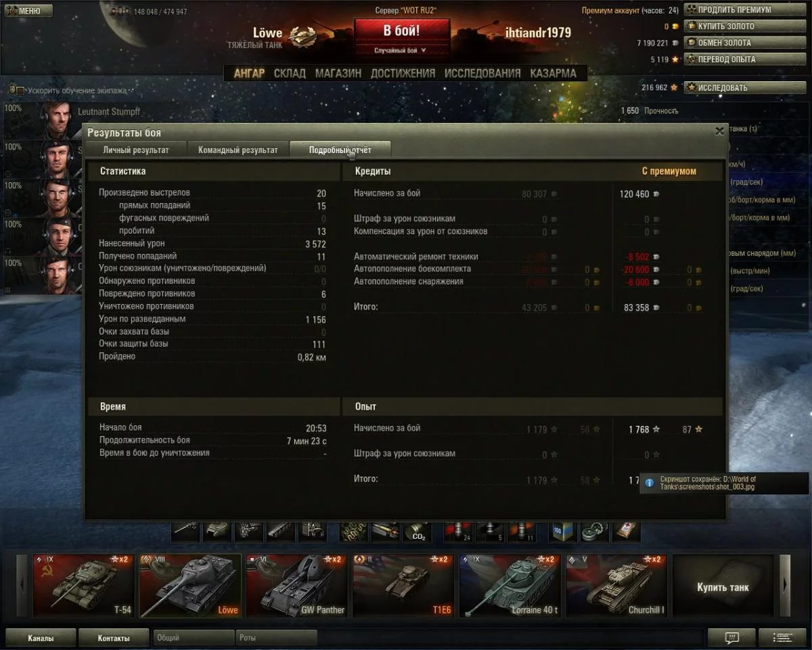Image resolution: width=812 pixels, height=650 pixels.
Task: Close the Результаты боя window
Action: (719, 131)
